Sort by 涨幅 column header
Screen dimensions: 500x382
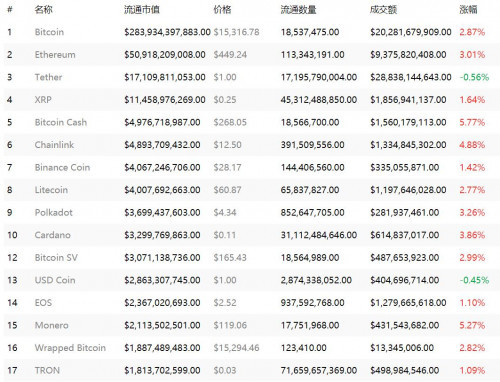pyautogui.click(x=468, y=10)
